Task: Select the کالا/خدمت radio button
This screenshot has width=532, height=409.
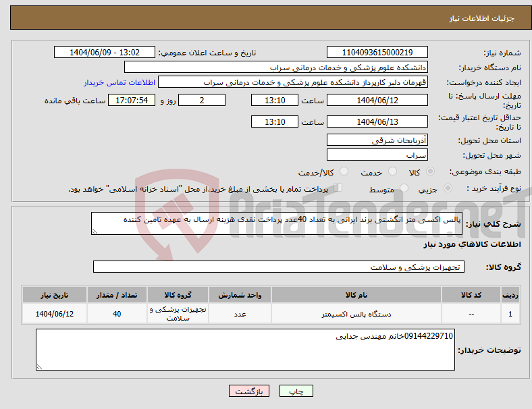Action: (x=344, y=171)
